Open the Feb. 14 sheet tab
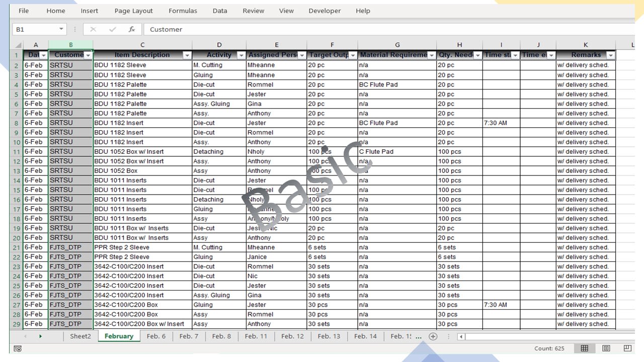Viewport: 644px width, 362px height. 365,336
